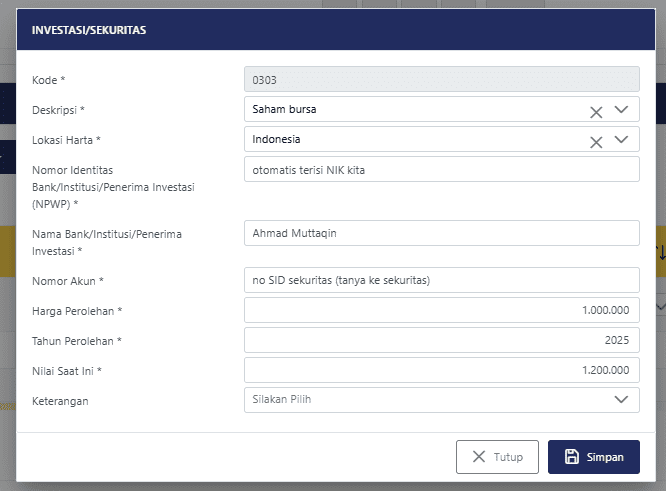666x491 pixels.
Task: Clear the Lokasi Harta selection with X icon
Action: [x=596, y=142]
